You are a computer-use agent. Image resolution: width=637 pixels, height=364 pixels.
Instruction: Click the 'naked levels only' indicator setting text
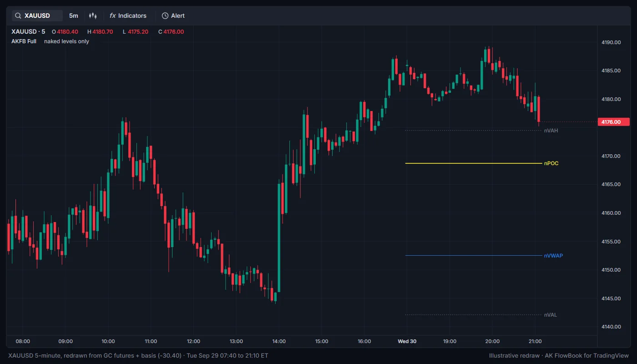coord(66,41)
